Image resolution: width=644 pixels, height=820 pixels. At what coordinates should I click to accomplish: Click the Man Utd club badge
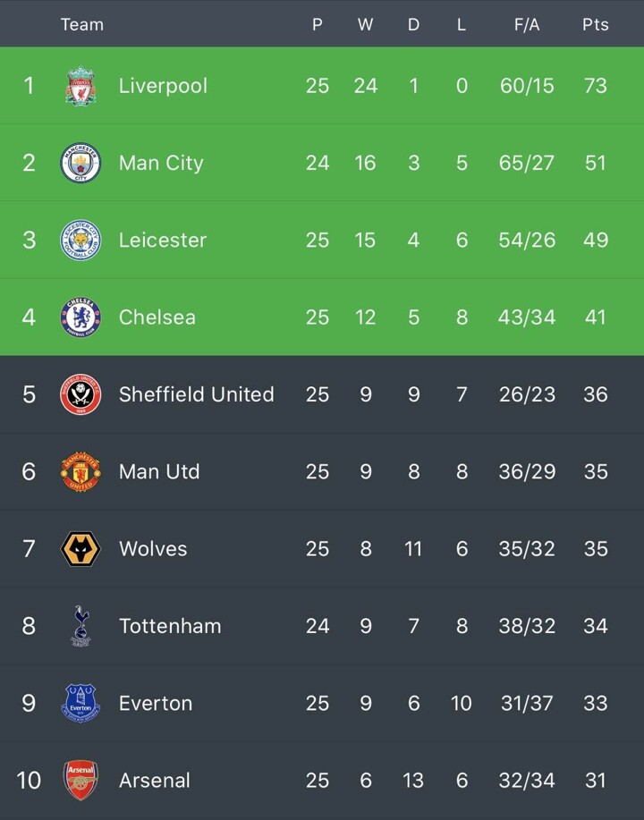[80, 471]
